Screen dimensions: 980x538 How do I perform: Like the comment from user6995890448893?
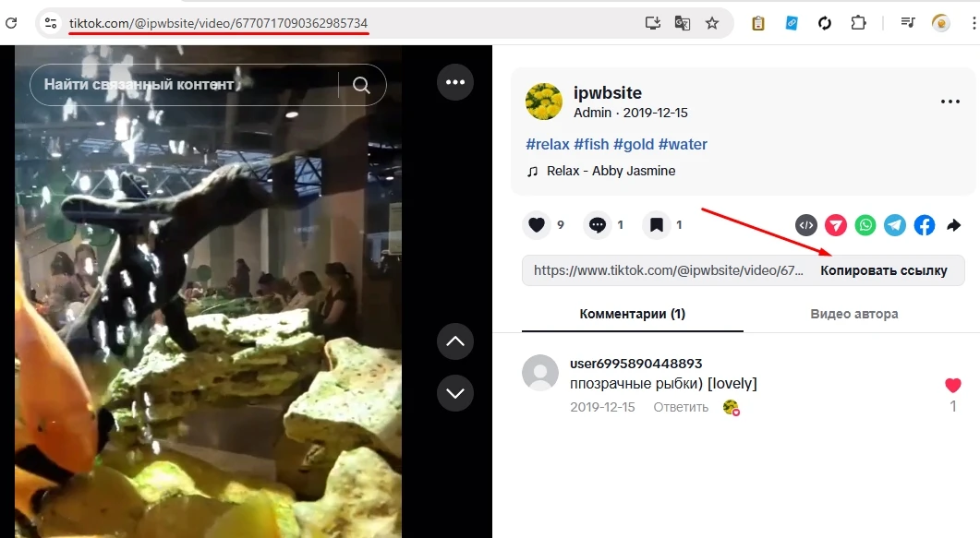click(953, 386)
